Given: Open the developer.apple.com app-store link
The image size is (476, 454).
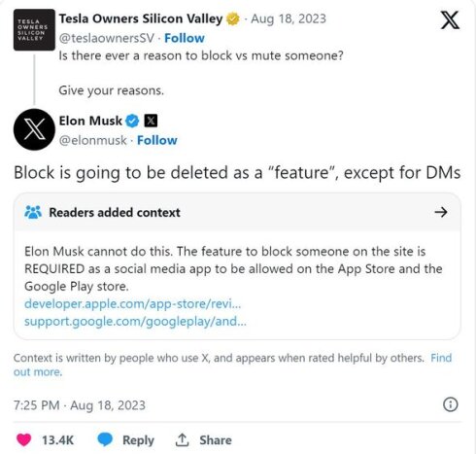Looking at the screenshot, I should tap(133, 304).
